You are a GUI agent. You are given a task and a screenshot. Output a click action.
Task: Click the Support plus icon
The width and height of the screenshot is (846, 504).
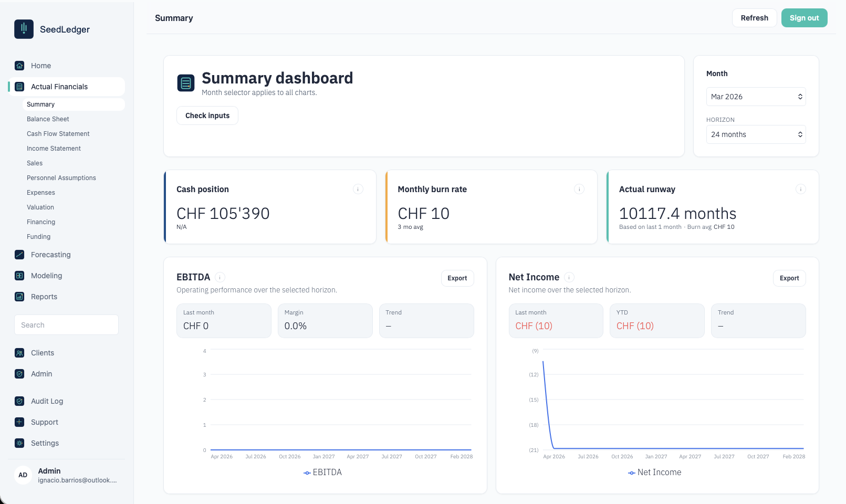(x=19, y=422)
